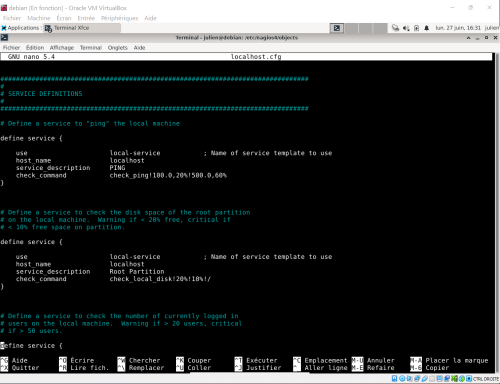
Task: Click the M-U Annuler nano shortcut
Action: [x=373, y=360]
